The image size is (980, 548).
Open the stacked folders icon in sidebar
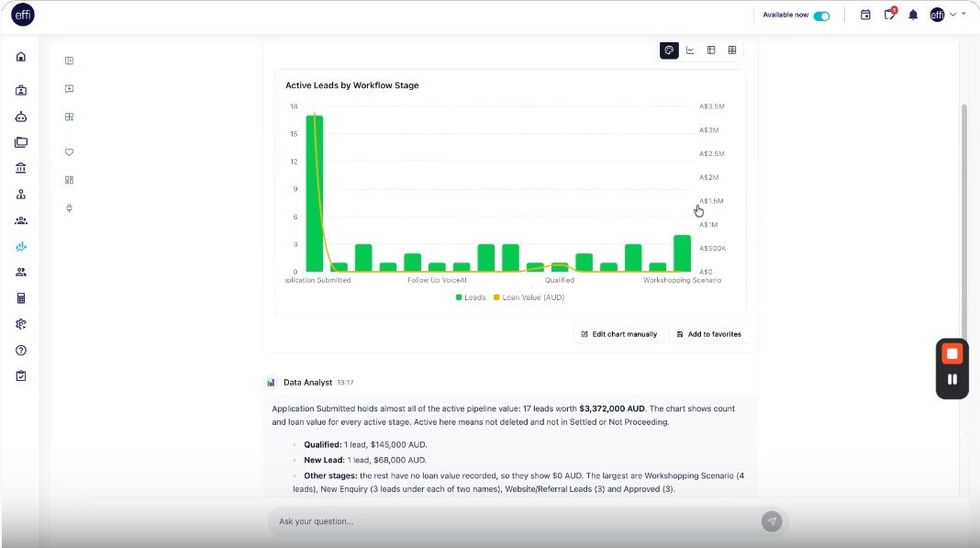tap(20, 142)
